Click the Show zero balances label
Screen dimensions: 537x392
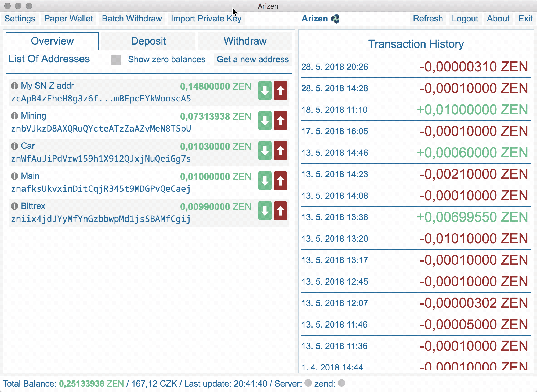coord(167,59)
